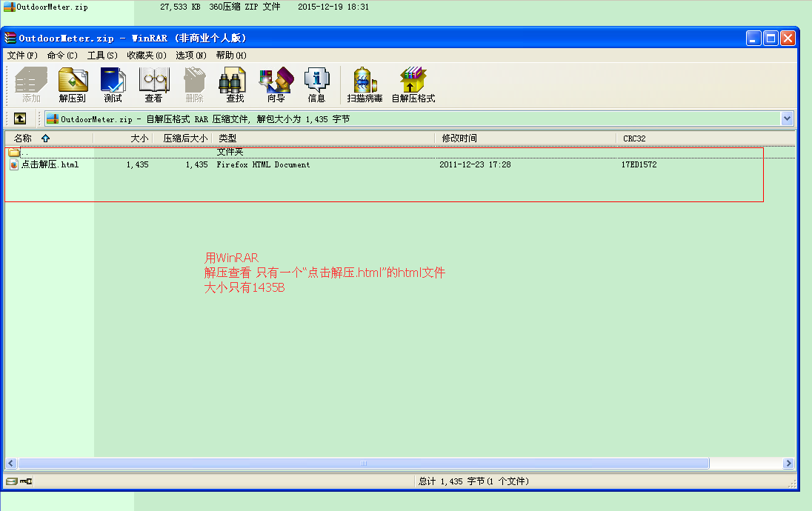Go up one folder level arrow
This screenshot has width=812, height=511.
pyautogui.click(x=20, y=118)
